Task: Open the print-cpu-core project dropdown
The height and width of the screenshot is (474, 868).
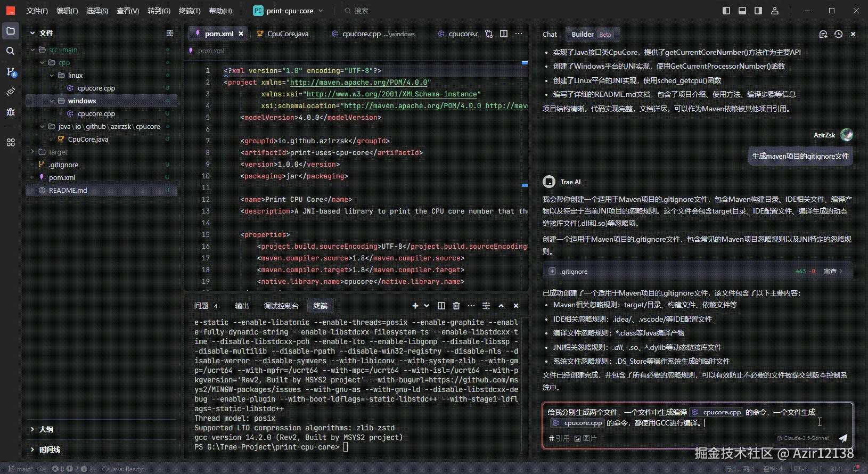Action: (x=288, y=11)
